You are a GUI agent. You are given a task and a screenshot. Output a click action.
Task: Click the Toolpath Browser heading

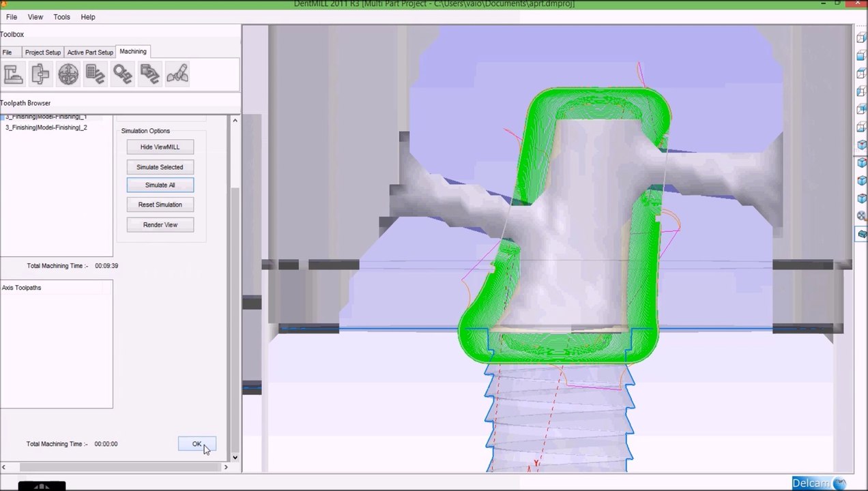[x=25, y=103]
